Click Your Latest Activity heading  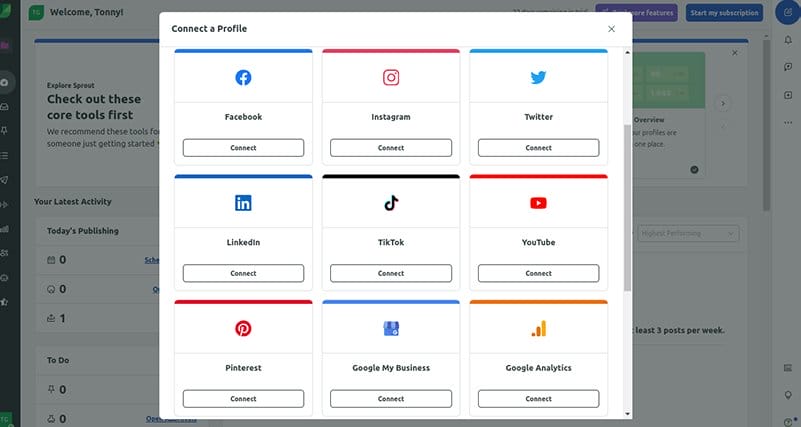[73, 202]
